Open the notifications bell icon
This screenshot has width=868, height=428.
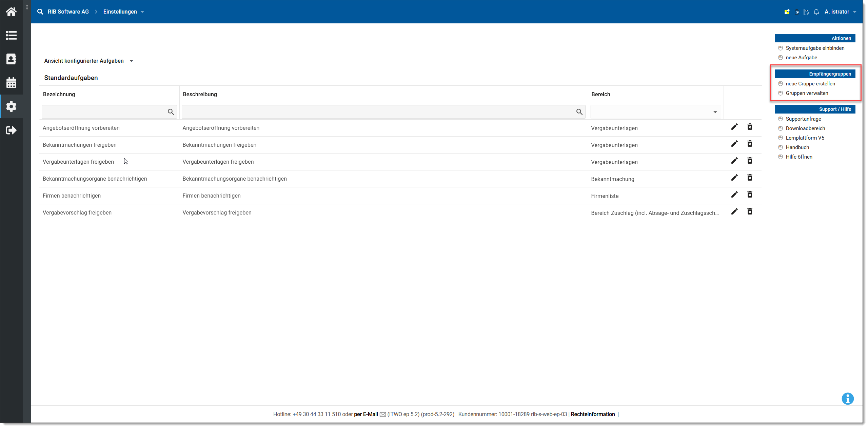[816, 12]
